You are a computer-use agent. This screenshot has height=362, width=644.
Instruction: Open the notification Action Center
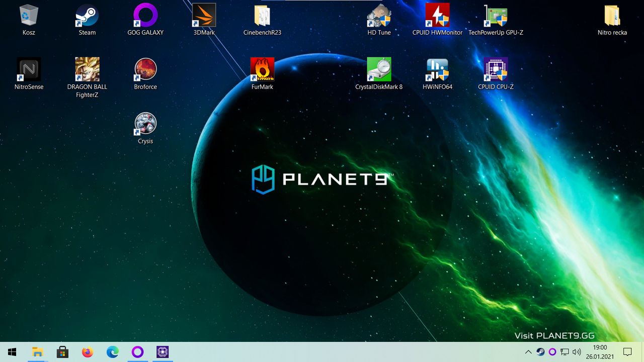tap(627, 352)
